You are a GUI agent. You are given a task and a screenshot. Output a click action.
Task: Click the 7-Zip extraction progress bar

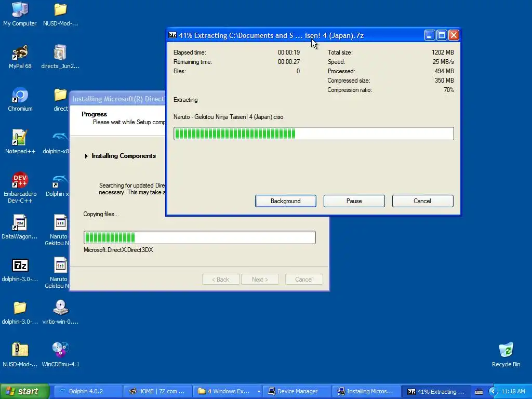[x=313, y=134]
